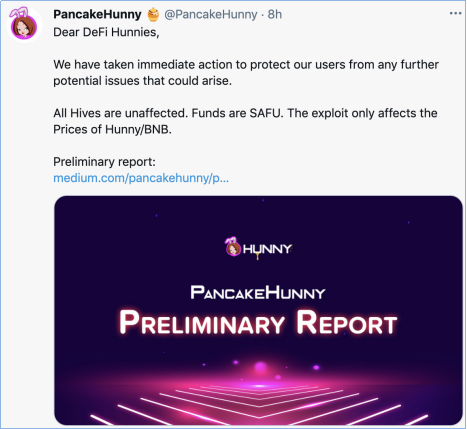Click the "Dear DeFi Hunnies," greeting line

tap(106, 32)
